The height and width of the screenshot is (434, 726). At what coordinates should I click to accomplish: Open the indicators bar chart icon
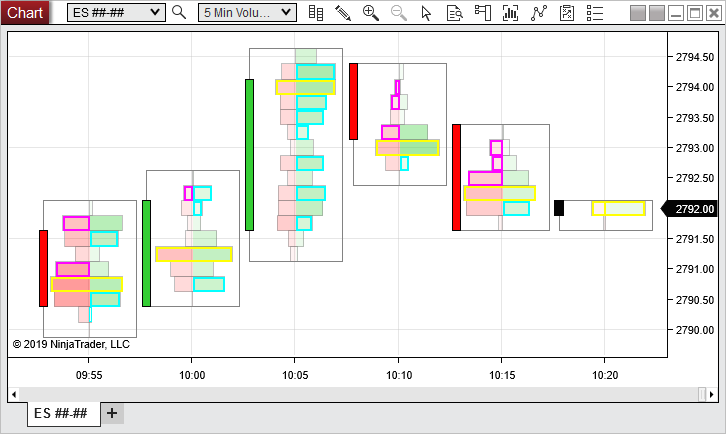point(511,13)
